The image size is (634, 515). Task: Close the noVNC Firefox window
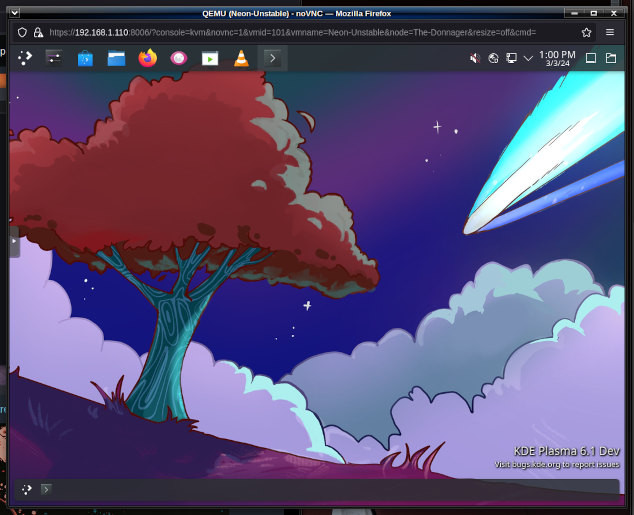(613, 13)
